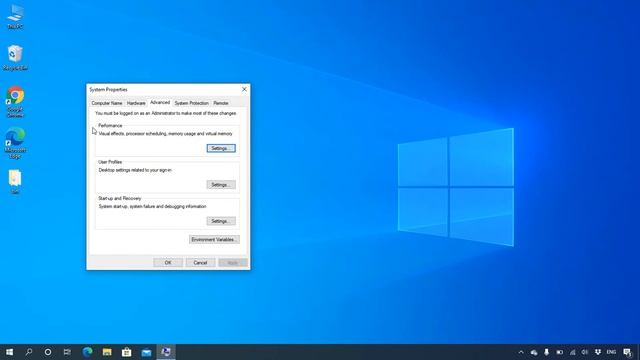Click the Performance group label

[x=110, y=125]
